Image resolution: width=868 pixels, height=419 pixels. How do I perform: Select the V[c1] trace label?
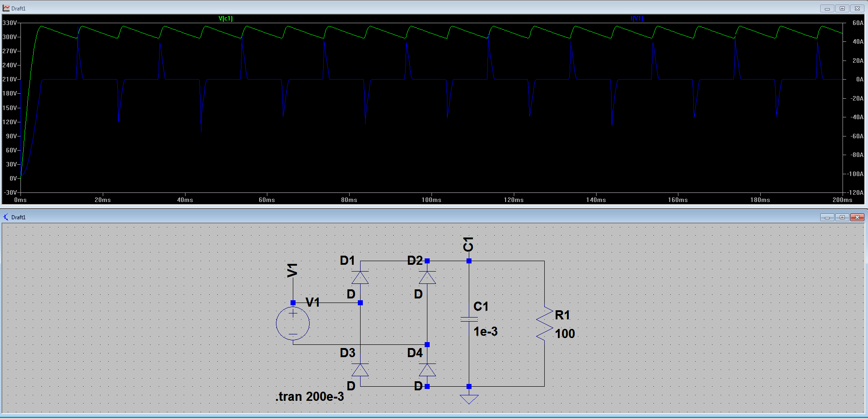click(x=226, y=19)
